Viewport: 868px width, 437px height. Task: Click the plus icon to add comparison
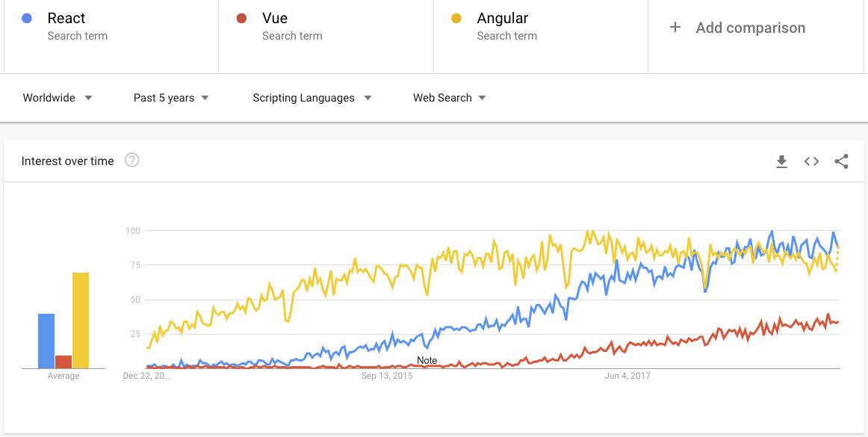[x=675, y=28]
